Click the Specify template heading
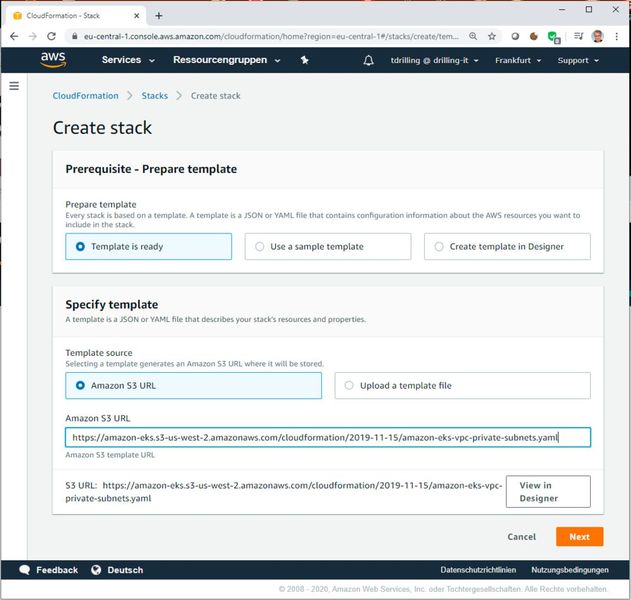Viewport: 631px width, 600px height. 112,305
